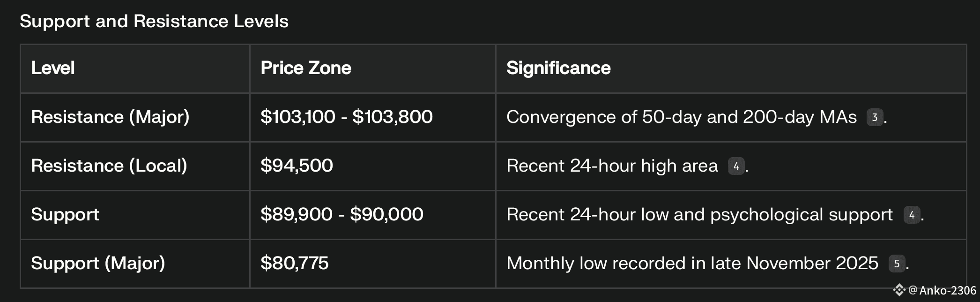
Task: Click citation badge 3 after 200-day MAs
Action: coord(874,117)
